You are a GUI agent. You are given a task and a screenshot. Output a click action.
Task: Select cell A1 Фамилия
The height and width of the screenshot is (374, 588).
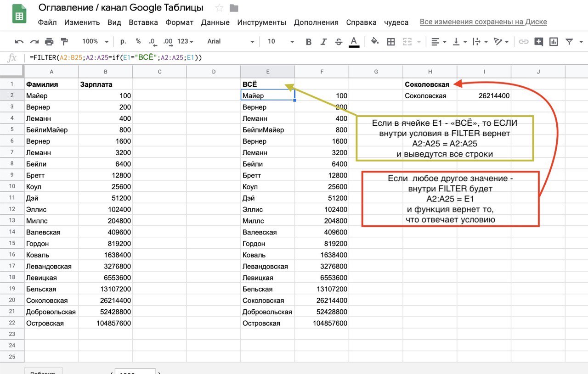pyautogui.click(x=51, y=84)
